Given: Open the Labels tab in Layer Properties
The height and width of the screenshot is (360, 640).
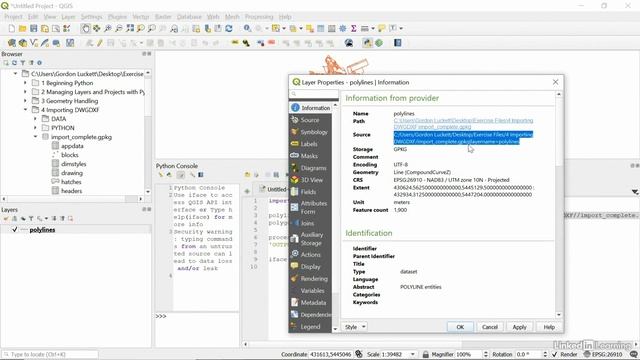Looking at the screenshot, I should (x=311, y=144).
